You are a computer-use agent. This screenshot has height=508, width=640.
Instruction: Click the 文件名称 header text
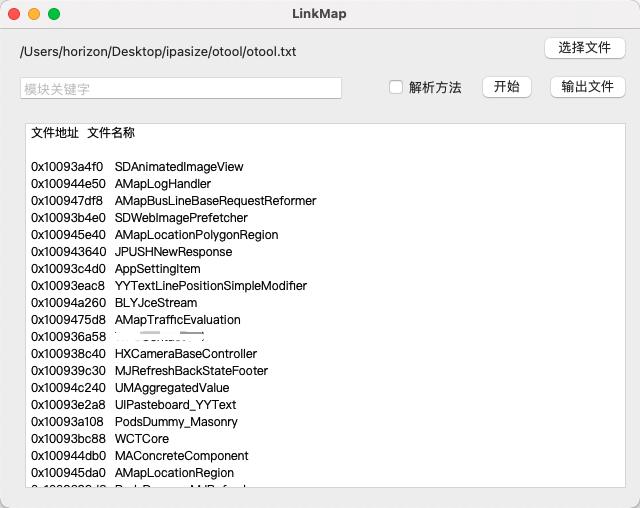111,133
